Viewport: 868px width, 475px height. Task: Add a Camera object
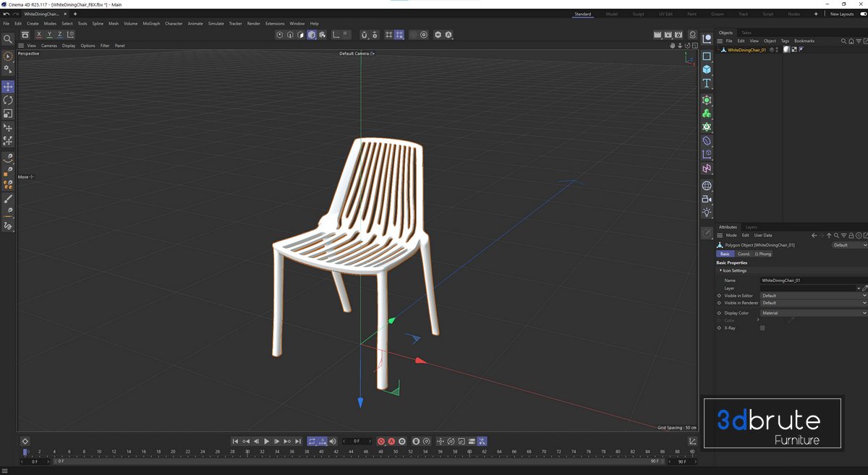[x=707, y=199]
